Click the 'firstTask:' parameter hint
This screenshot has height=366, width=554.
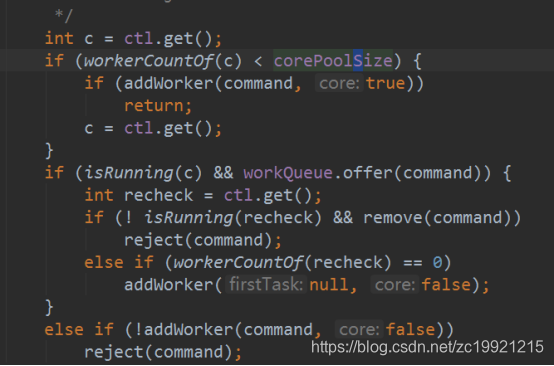pos(266,284)
